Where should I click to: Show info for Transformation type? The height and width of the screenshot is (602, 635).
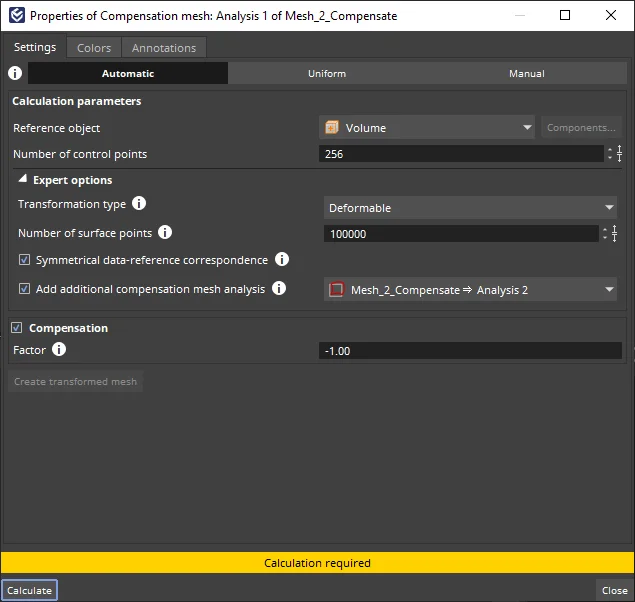pos(139,203)
